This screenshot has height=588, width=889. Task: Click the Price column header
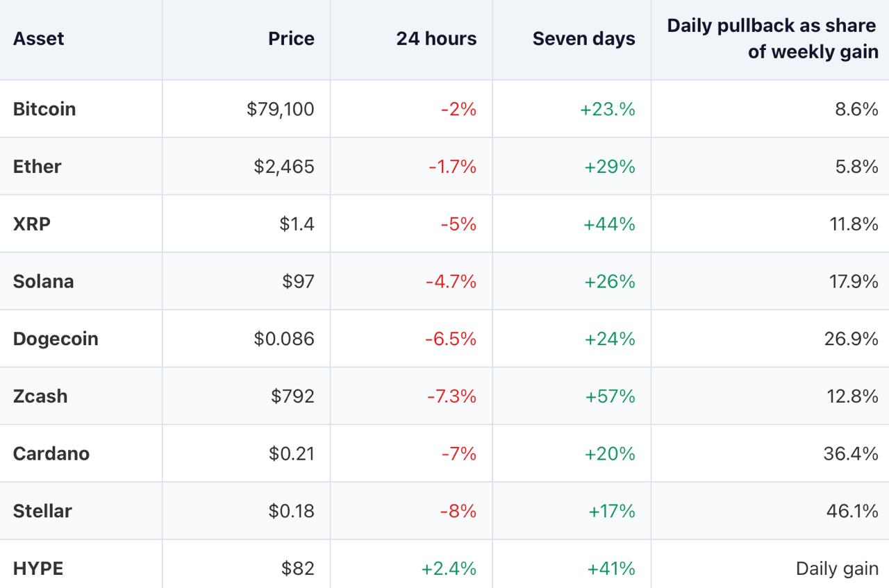click(x=291, y=39)
